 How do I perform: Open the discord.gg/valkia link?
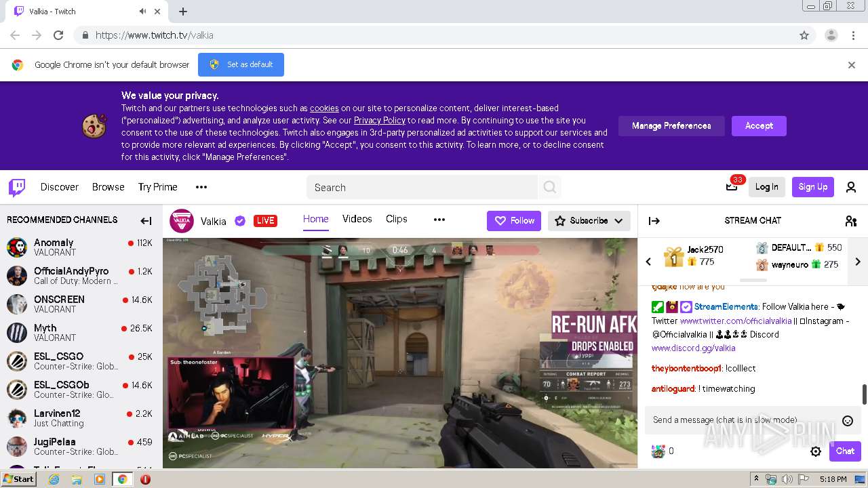pos(693,348)
